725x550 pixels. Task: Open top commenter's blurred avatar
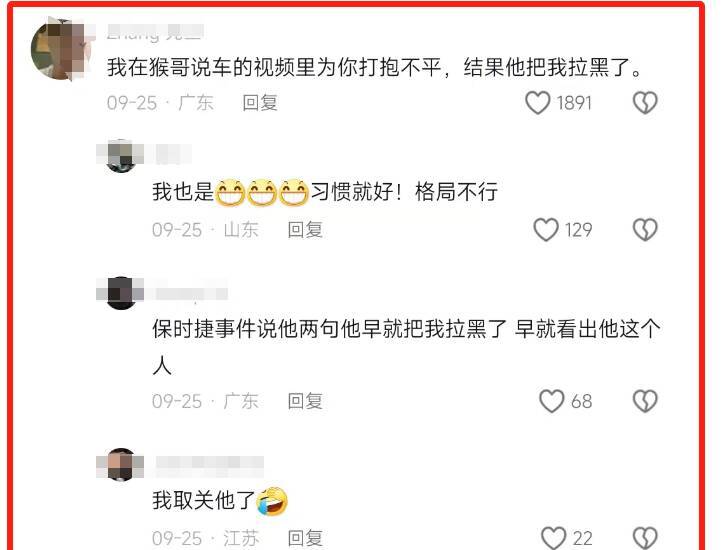click(x=60, y=49)
